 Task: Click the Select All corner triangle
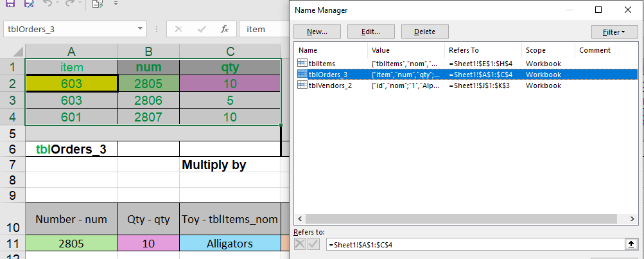(x=18, y=51)
